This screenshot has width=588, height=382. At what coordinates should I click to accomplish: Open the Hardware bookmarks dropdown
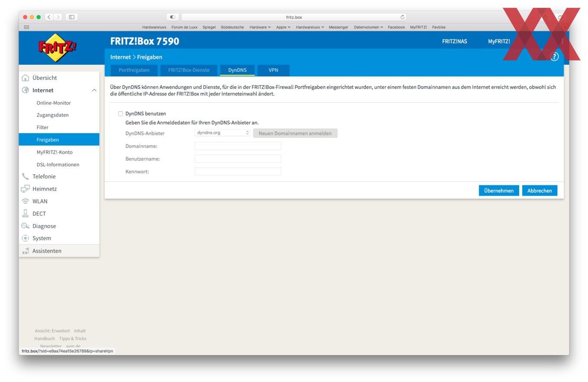pyautogui.click(x=260, y=27)
